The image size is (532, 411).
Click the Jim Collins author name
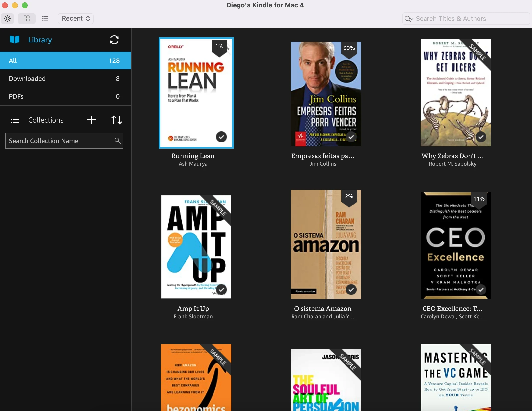(323, 164)
